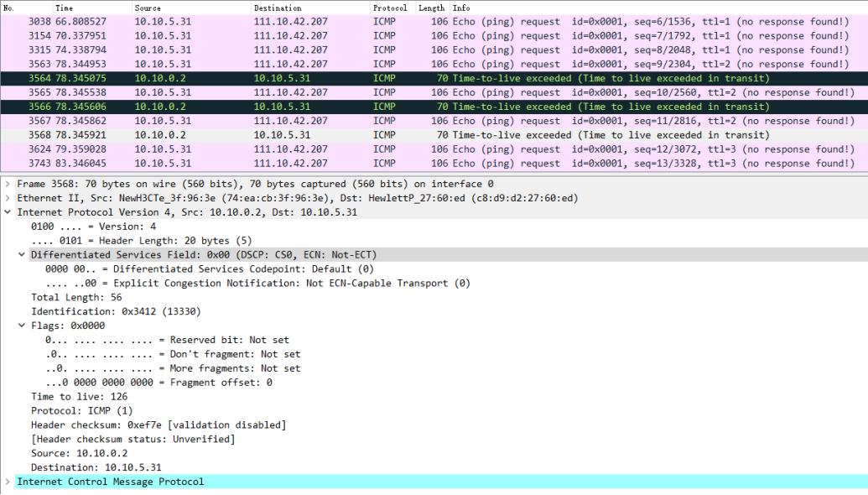
Task: Expand the Ethernet II tree node
Action: coord(8,198)
